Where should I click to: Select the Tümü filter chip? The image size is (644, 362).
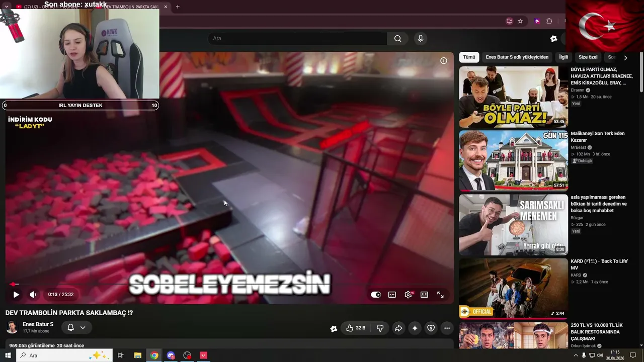pyautogui.click(x=469, y=57)
